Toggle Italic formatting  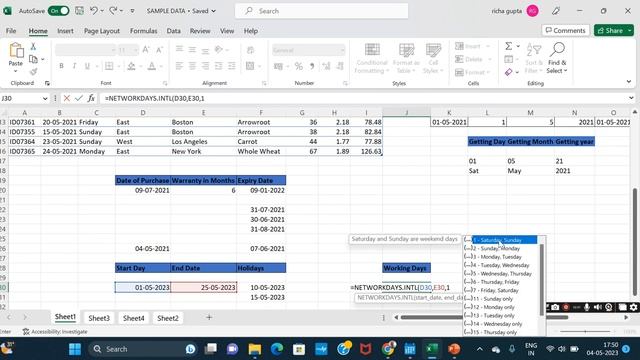pyautogui.click(x=74, y=66)
